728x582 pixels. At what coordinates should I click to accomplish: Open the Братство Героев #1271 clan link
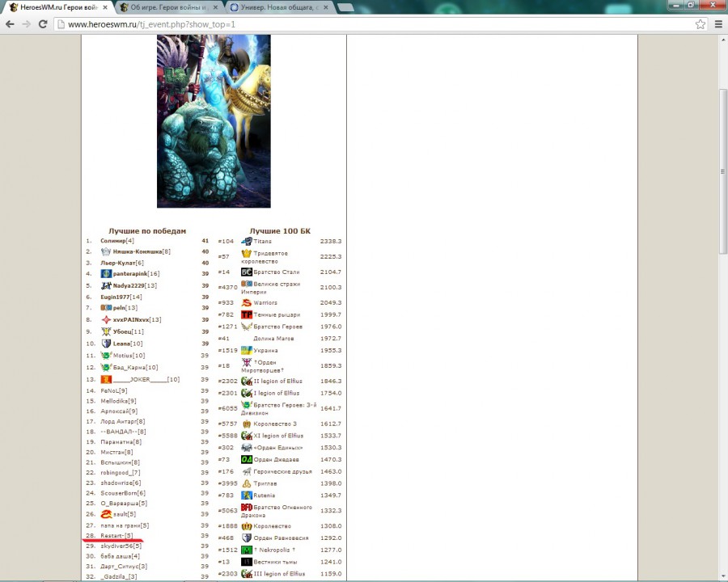pyautogui.click(x=277, y=327)
